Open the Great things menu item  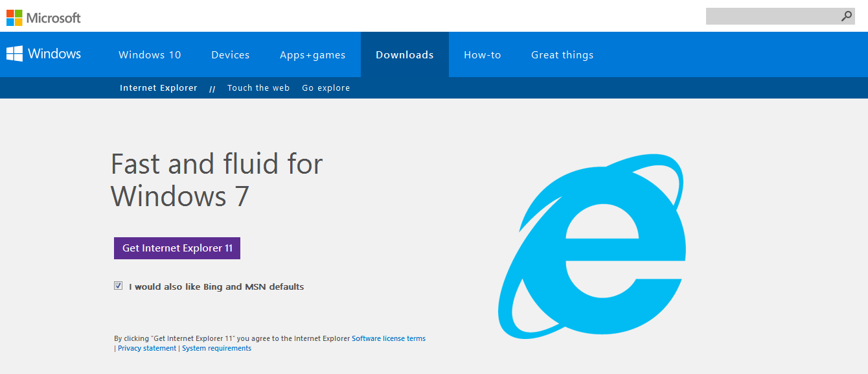coord(562,55)
